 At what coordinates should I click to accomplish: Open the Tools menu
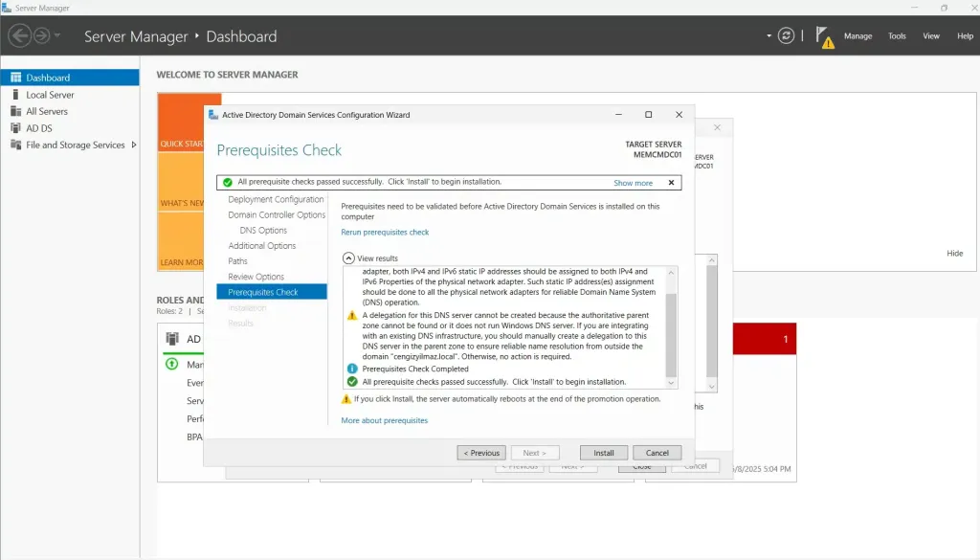[x=897, y=36]
